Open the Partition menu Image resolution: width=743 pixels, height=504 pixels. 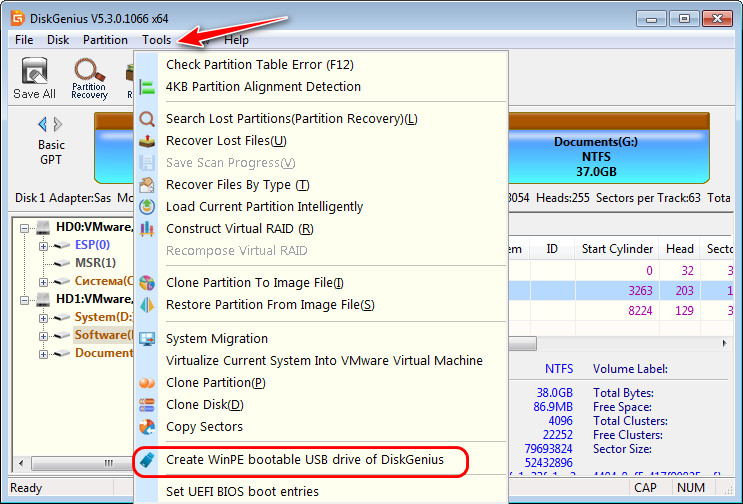point(105,40)
